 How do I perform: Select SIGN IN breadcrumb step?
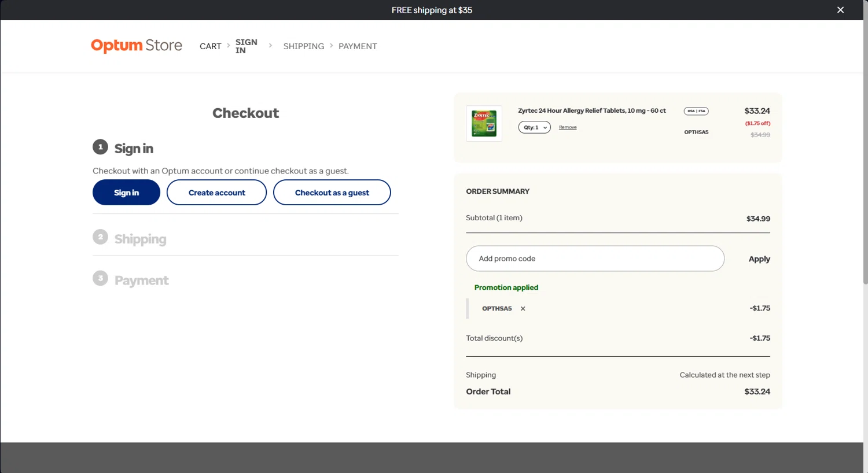click(246, 46)
